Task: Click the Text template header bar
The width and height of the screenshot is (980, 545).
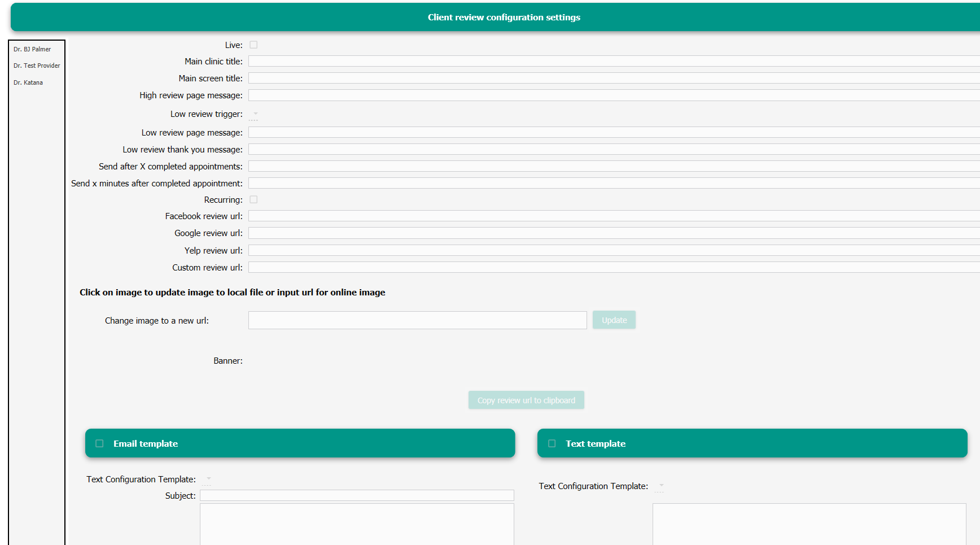Action: coord(753,443)
